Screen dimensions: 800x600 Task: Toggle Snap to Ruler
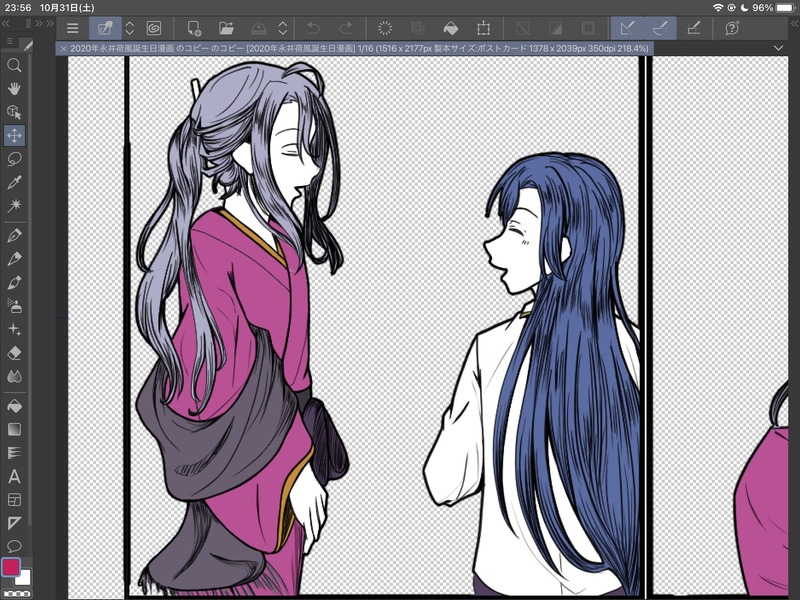628,28
